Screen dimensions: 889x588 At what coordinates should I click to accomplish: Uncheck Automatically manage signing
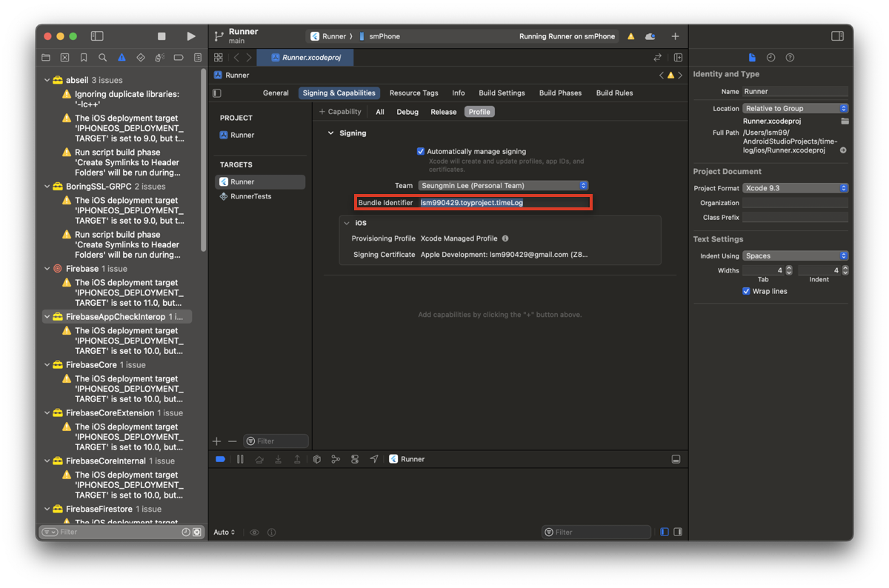point(421,151)
